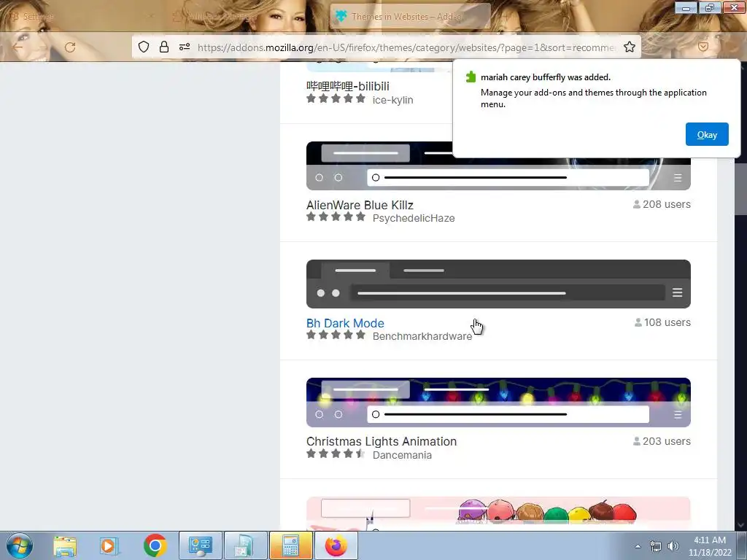
Task: Switch to the Settings tab
Action: click(81, 16)
